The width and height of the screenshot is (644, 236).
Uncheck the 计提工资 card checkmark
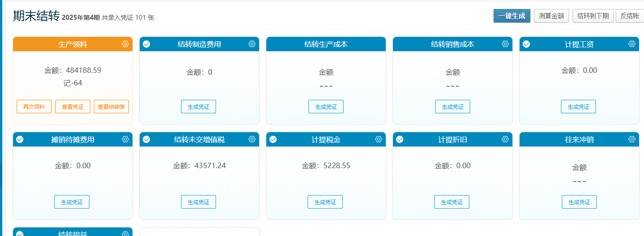point(526,44)
